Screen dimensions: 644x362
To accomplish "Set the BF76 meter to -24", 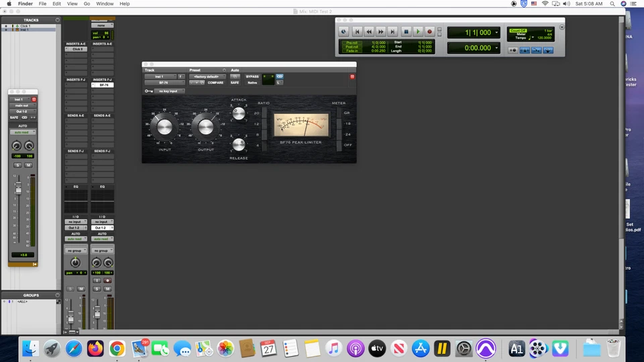I will pos(339,134).
